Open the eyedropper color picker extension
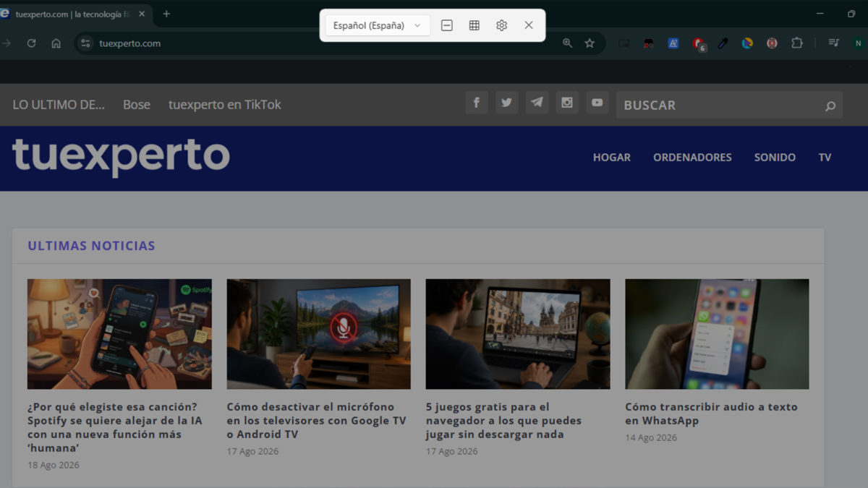 [x=723, y=43]
